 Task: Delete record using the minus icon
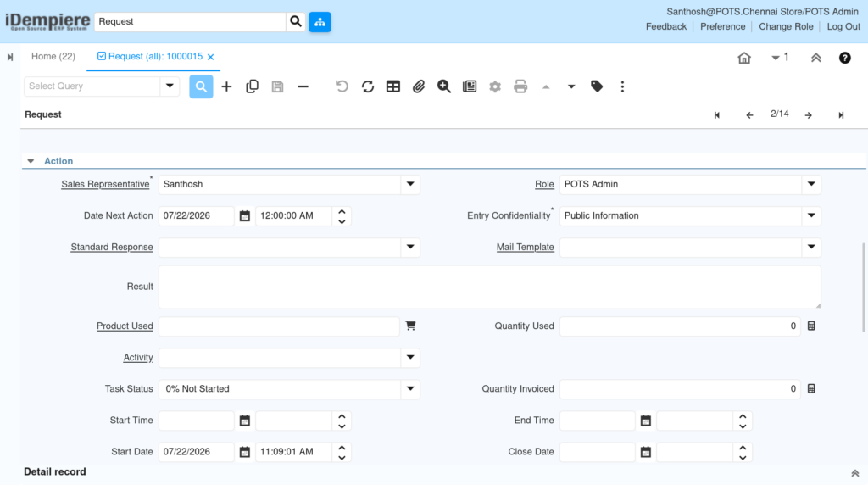click(303, 86)
